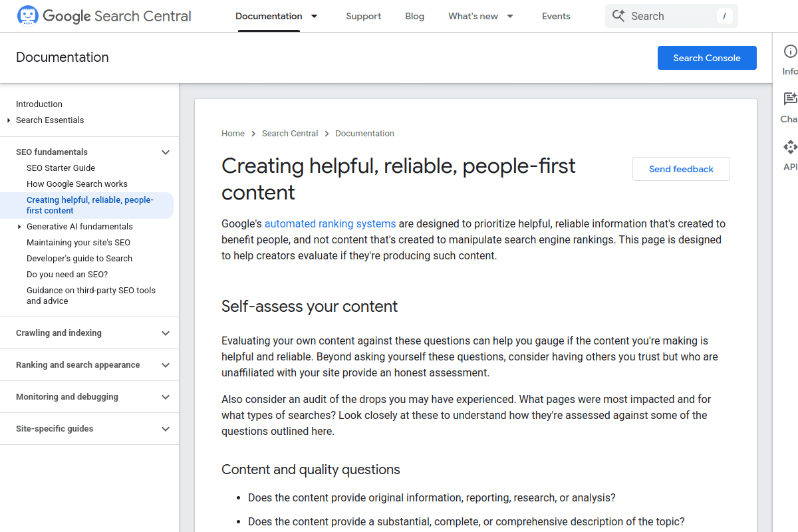Click the Search Console button
Viewport: 798px width, 532px height.
point(707,58)
